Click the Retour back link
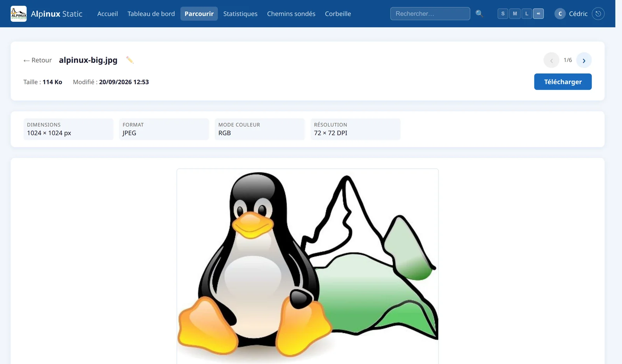 (x=37, y=60)
